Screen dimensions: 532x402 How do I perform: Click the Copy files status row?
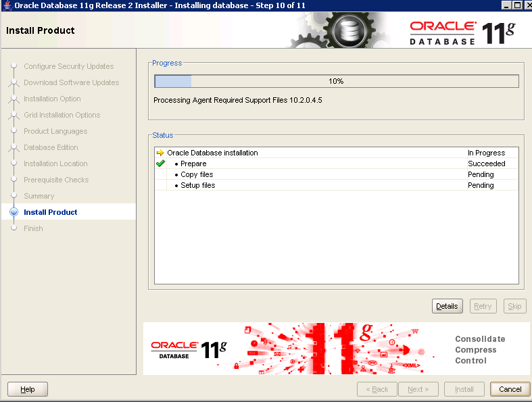coord(336,174)
